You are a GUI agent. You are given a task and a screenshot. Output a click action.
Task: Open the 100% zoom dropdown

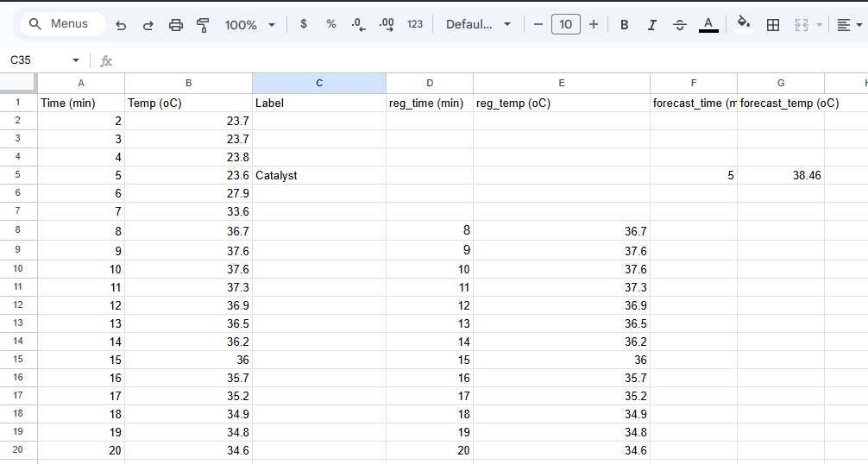250,25
